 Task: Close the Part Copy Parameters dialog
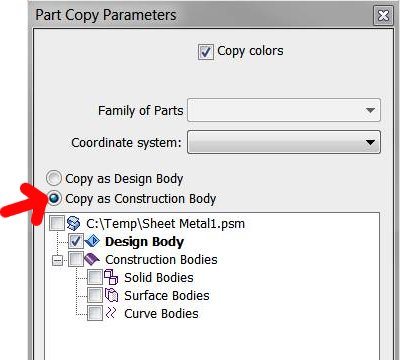coord(383,15)
